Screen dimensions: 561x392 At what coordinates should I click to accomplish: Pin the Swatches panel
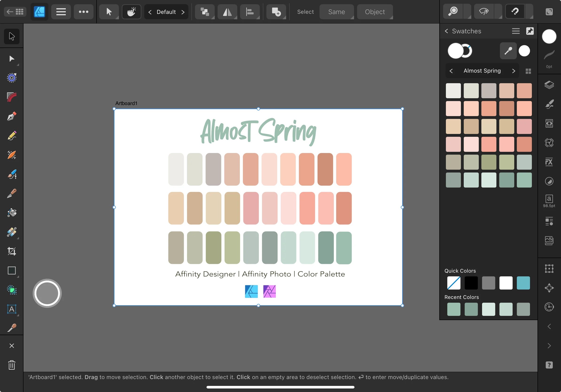pos(530,31)
